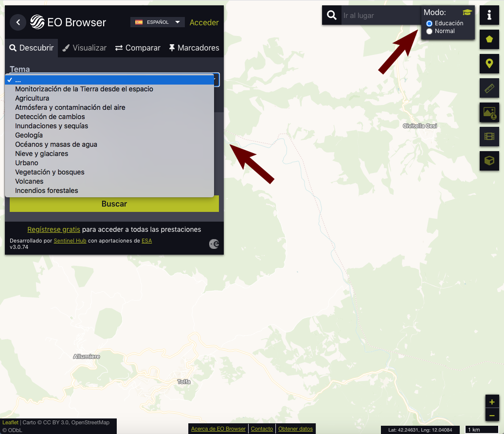This screenshot has width=504, height=434.
Task: Open the Español language dropdown
Action: pyautogui.click(x=158, y=22)
